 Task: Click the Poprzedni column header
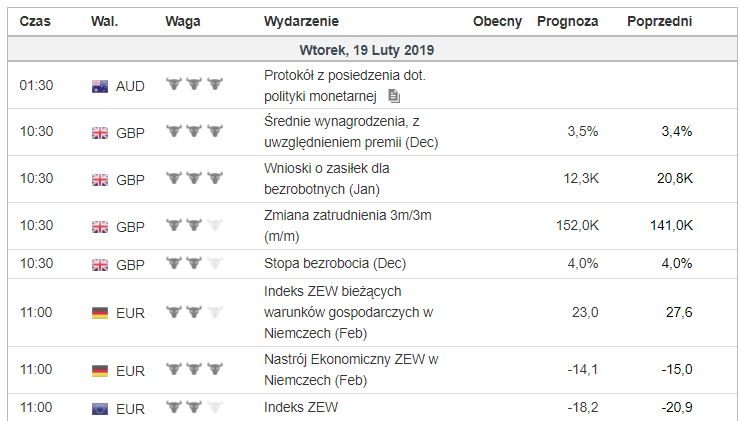click(x=659, y=21)
